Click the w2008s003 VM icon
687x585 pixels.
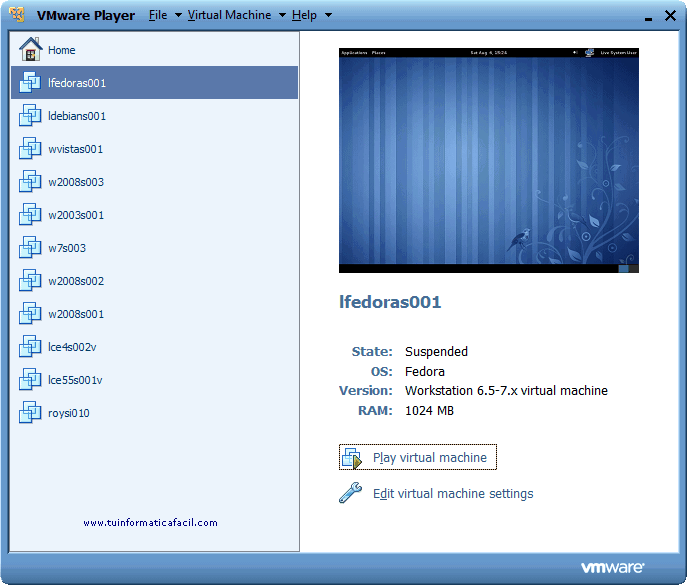tap(30, 181)
